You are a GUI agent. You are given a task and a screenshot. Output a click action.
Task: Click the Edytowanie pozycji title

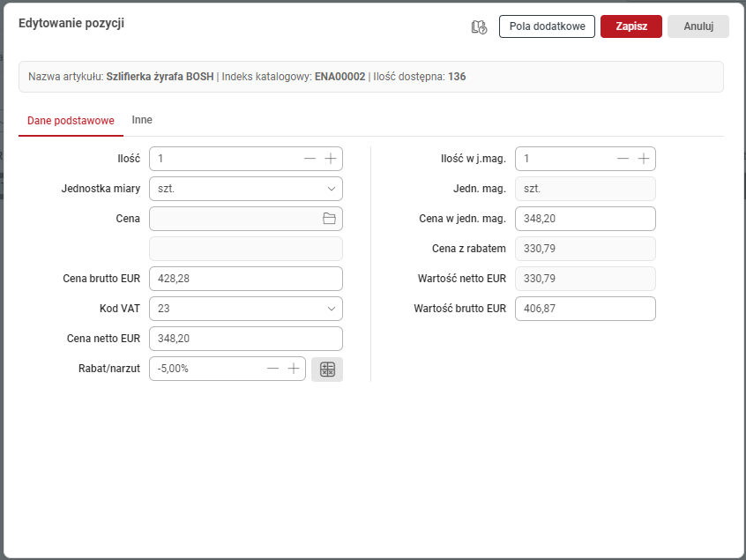click(x=71, y=23)
